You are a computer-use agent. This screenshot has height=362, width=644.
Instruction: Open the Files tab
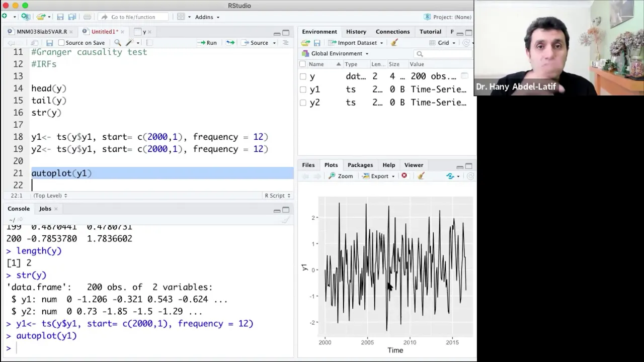(308, 165)
